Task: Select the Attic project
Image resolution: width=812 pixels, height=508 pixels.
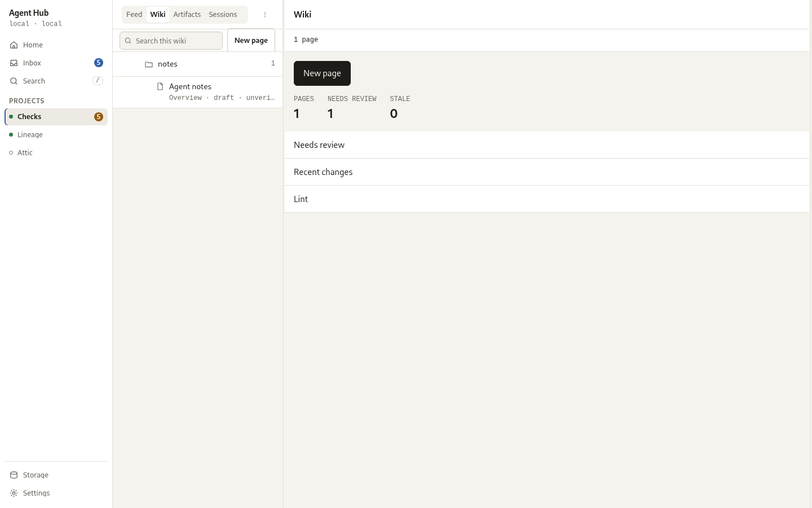Action: 56,153
